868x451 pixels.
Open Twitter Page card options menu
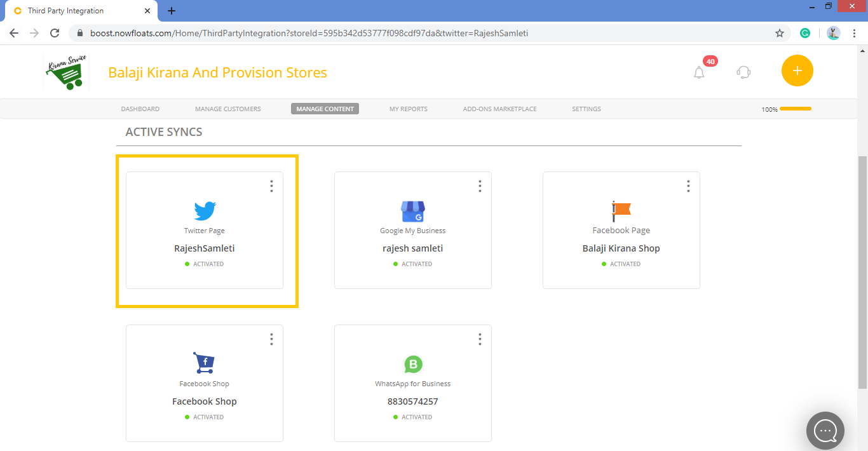click(271, 186)
